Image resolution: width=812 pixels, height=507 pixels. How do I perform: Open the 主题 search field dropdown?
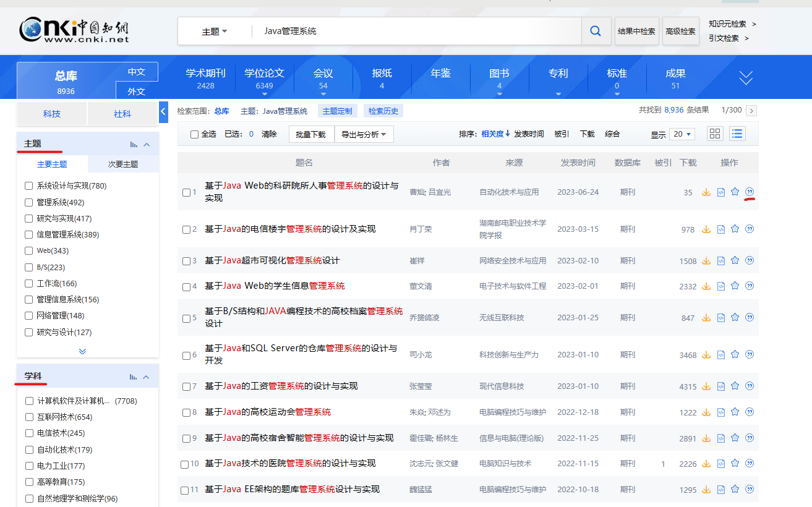click(x=215, y=31)
